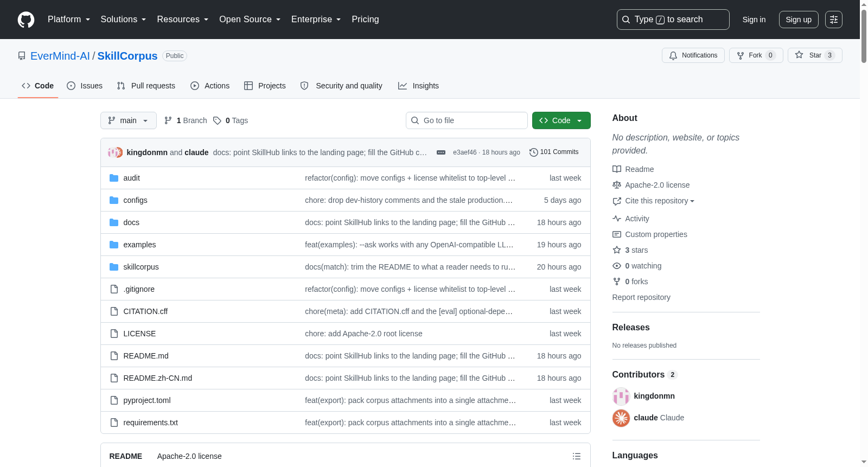Switch to the Projects tab
Image resolution: width=868 pixels, height=467 pixels.
click(265, 86)
